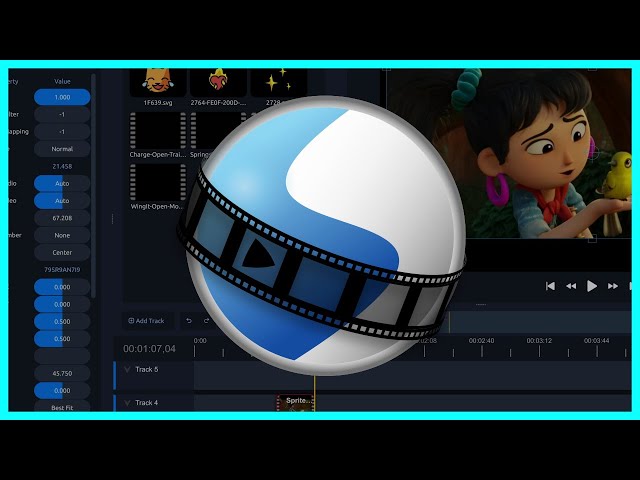This screenshot has height=480, width=640.
Task: Click the Value column header
Action: point(62,81)
